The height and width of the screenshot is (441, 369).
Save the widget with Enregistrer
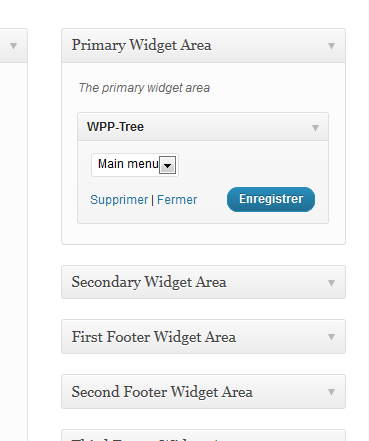271,199
